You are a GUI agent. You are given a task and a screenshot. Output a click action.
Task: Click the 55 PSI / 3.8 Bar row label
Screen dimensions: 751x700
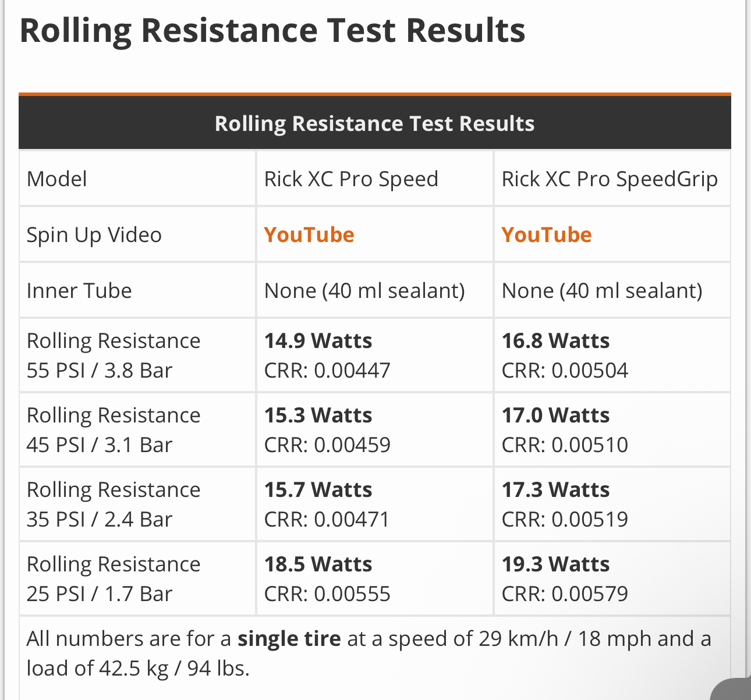coord(100,370)
